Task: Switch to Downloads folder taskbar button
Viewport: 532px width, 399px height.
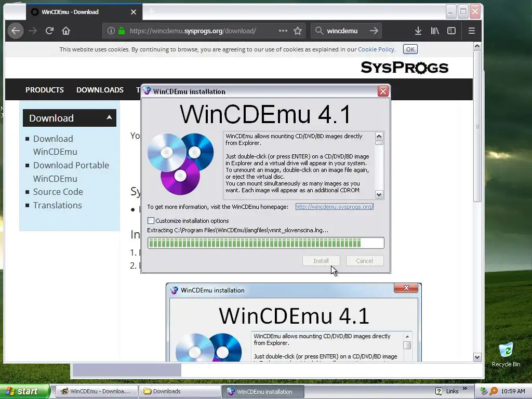Action: coord(180,391)
